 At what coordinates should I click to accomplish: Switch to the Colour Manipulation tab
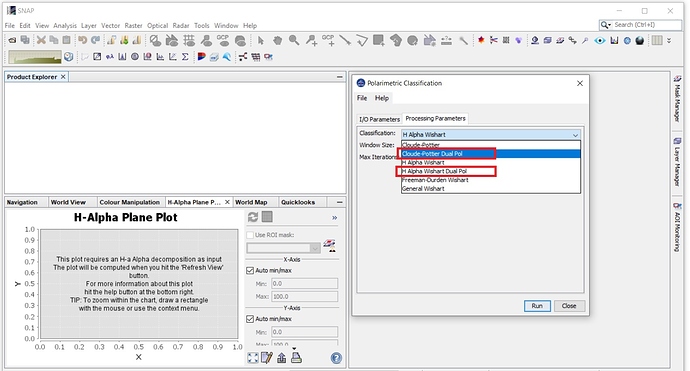tap(129, 202)
